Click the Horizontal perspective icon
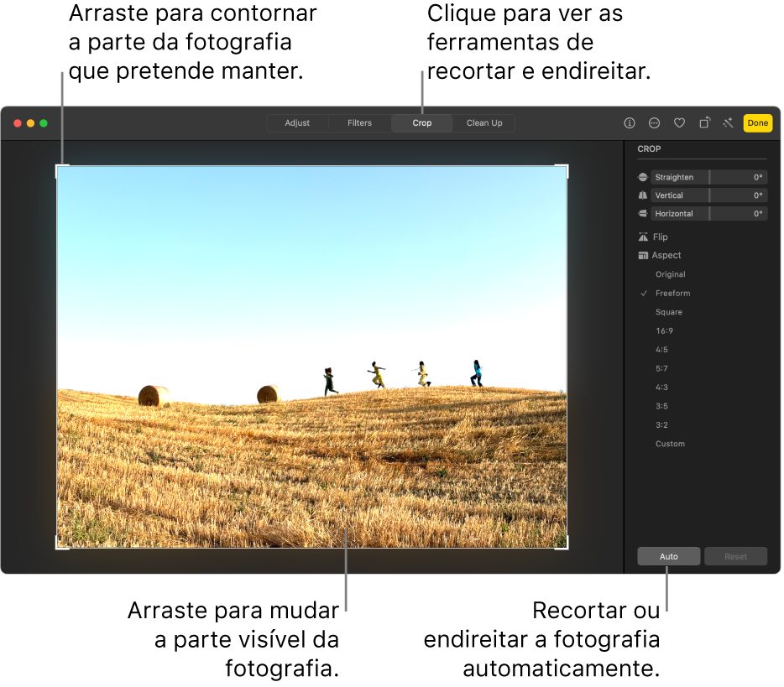The width and height of the screenshot is (784, 687). coord(645,214)
